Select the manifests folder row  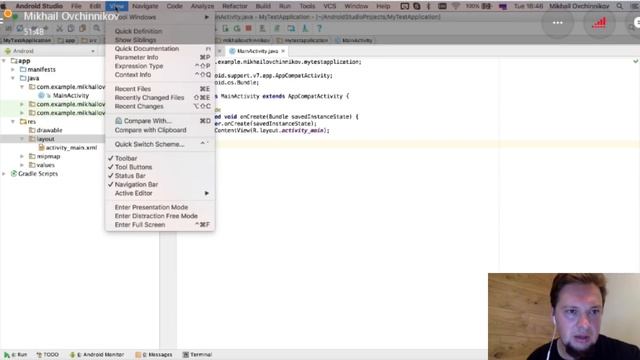click(52, 69)
